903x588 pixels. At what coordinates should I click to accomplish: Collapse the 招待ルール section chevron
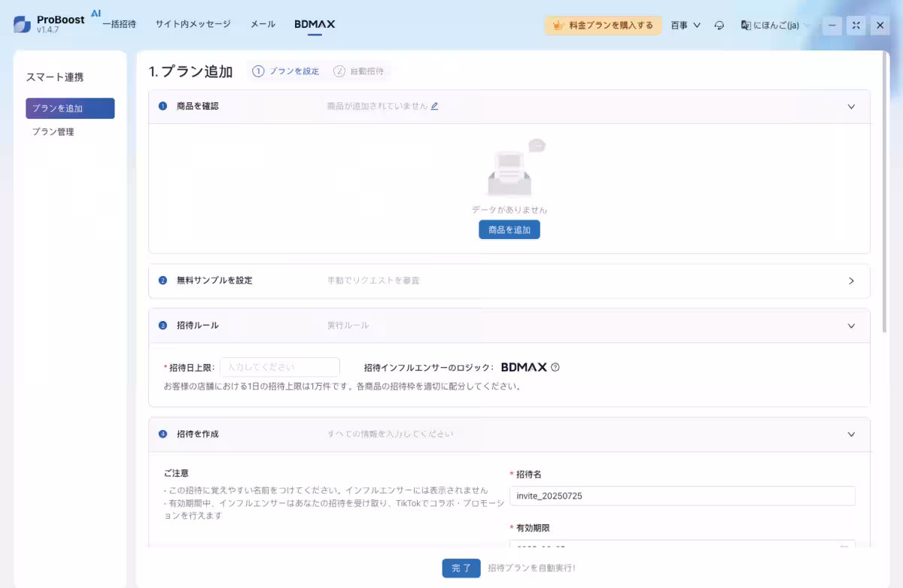click(851, 326)
